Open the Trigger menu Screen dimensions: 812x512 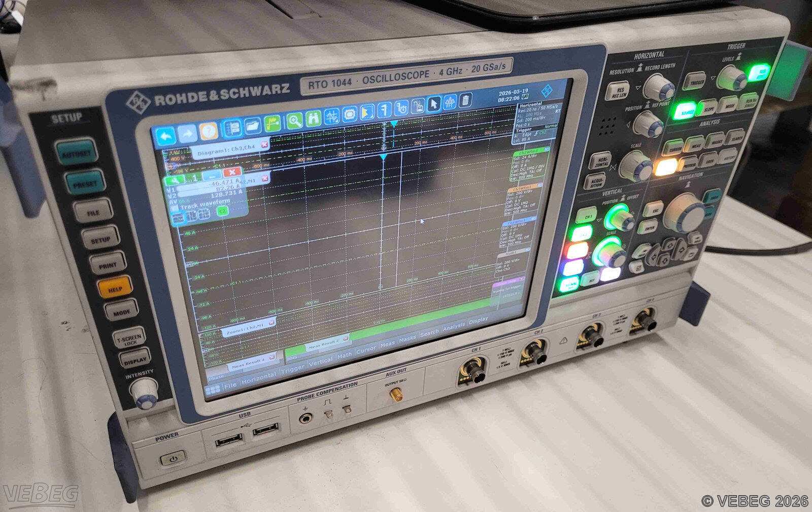[x=293, y=368]
